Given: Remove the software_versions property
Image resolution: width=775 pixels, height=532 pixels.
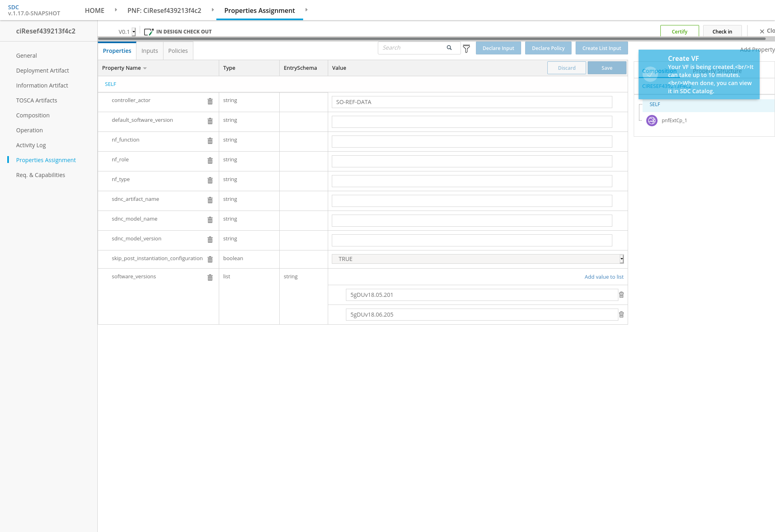Looking at the screenshot, I should tap(210, 278).
